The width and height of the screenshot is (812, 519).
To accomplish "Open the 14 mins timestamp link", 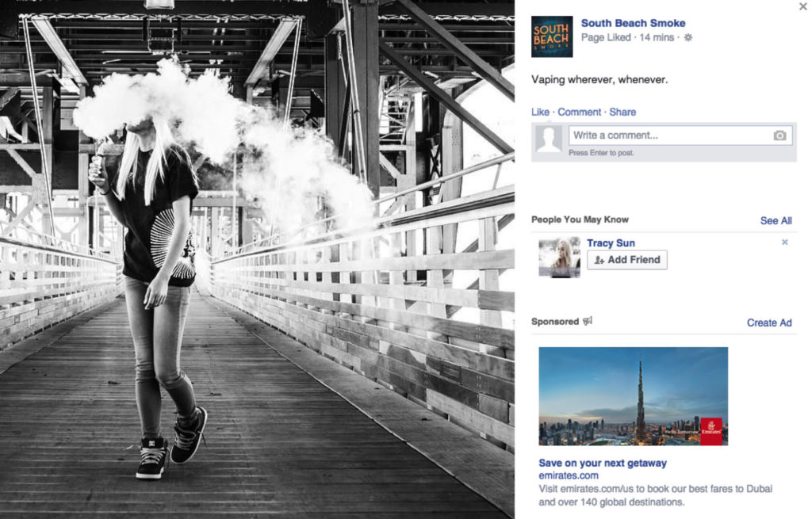I will click(x=657, y=37).
